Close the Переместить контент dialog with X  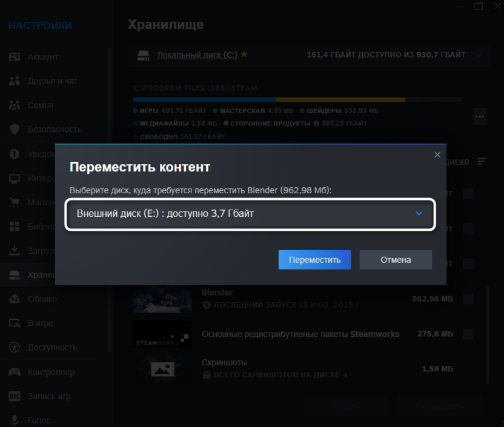[x=437, y=154]
